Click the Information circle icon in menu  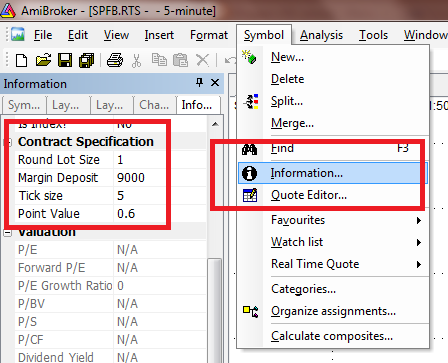coord(249,173)
